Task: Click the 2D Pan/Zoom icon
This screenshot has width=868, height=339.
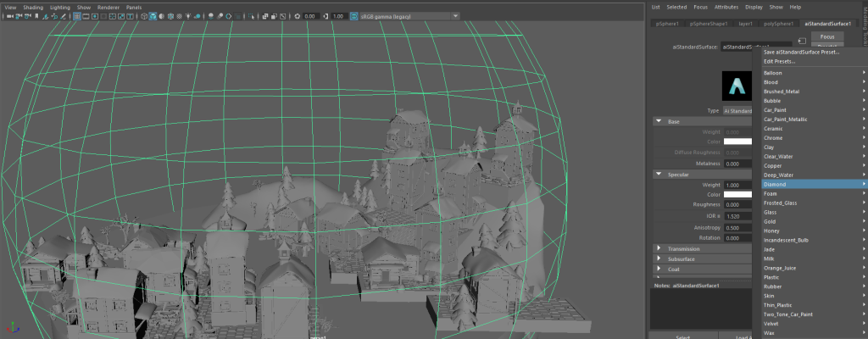Action: coord(55,16)
